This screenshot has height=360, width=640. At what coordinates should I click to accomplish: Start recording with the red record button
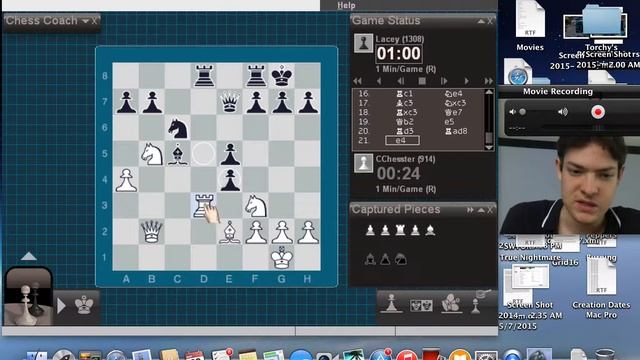click(x=598, y=112)
